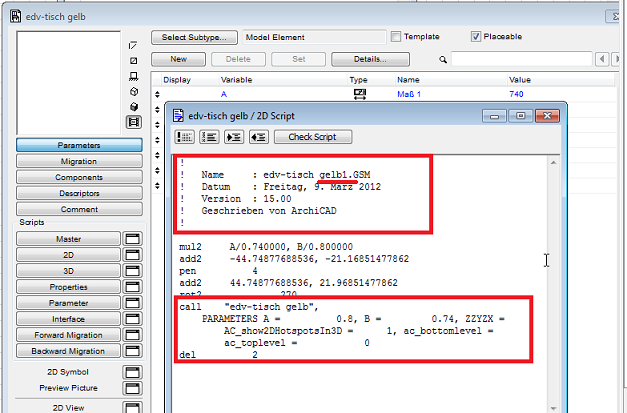Click the Delete parameter button
Screen dimensions: 627x413
click(238, 59)
